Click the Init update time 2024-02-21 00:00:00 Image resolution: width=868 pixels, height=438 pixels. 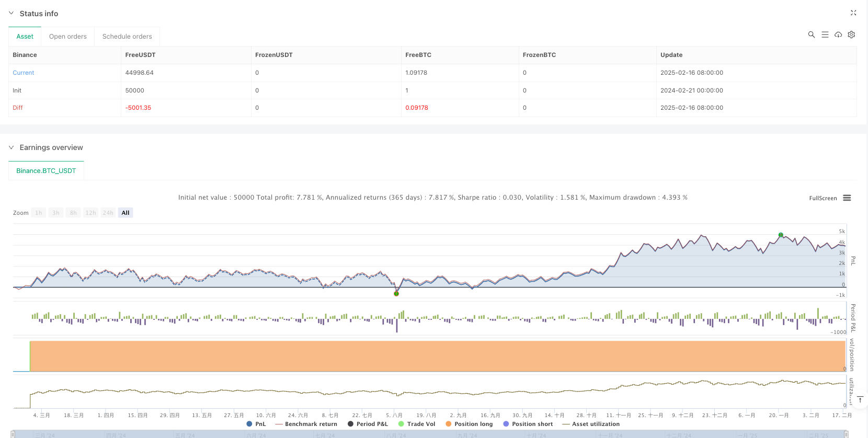[692, 90]
